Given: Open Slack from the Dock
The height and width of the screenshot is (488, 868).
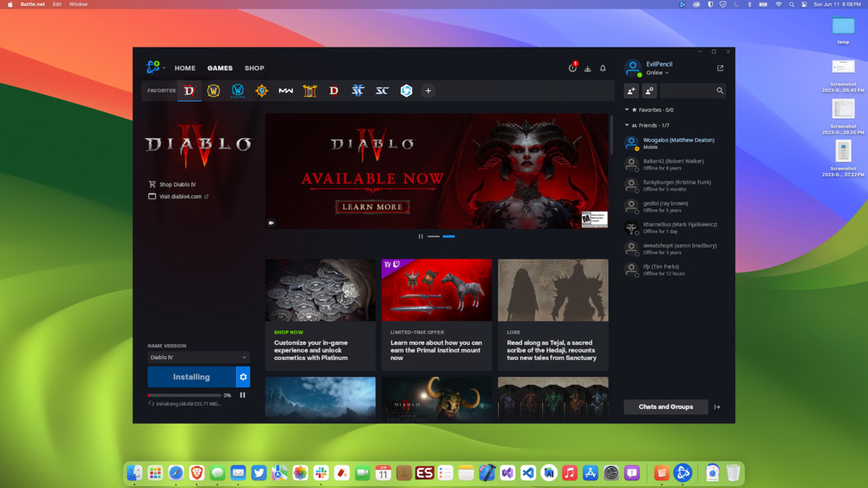Looking at the screenshot, I should 321,473.
